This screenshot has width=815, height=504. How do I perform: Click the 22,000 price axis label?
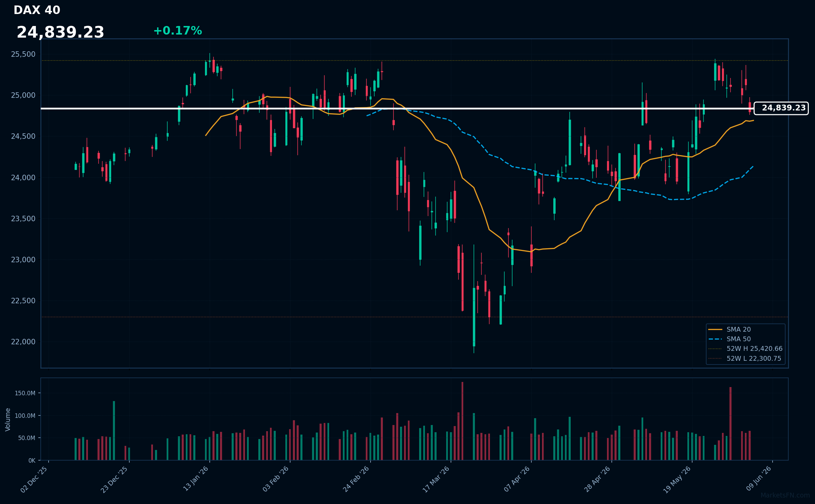coord(23,342)
